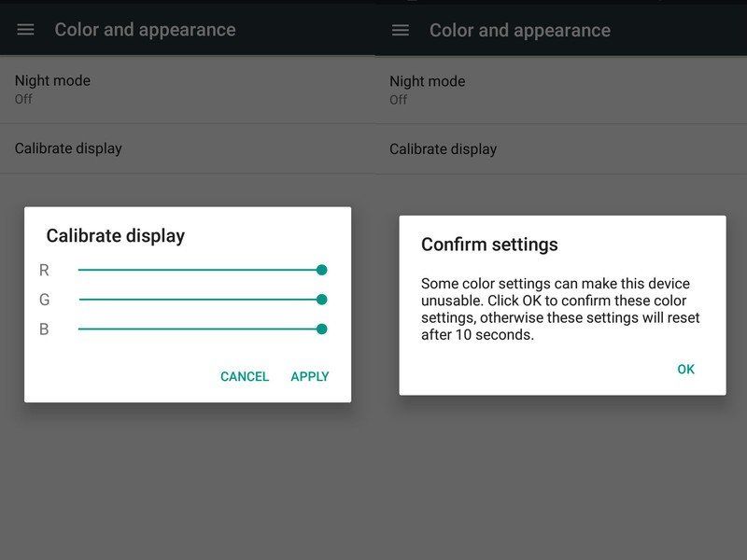Screen dimensions: 747x560
Task: Click the Calibrate display dialog title
Action: [x=117, y=235]
